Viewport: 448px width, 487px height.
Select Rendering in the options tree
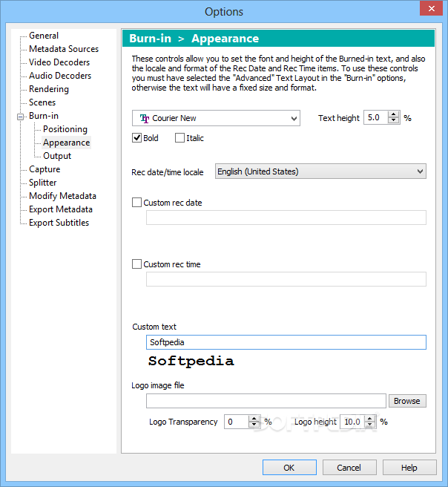click(x=49, y=89)
